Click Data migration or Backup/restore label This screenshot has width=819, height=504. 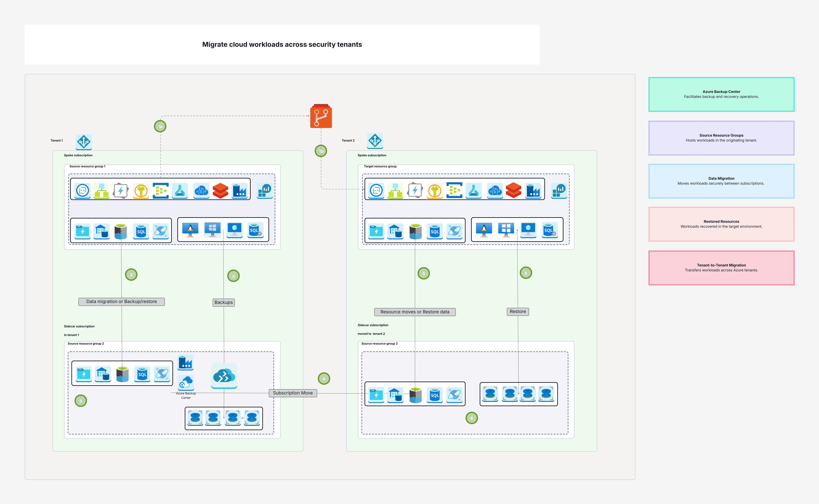coord(121,302)
